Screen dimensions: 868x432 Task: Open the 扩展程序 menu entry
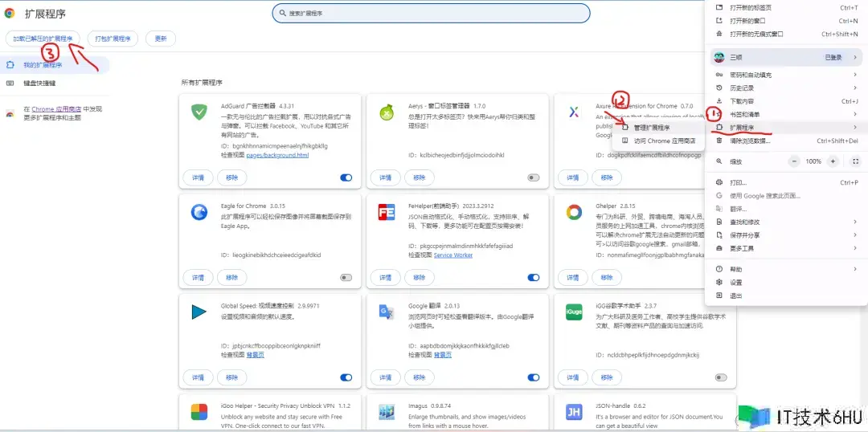click(x=786, y=128)
